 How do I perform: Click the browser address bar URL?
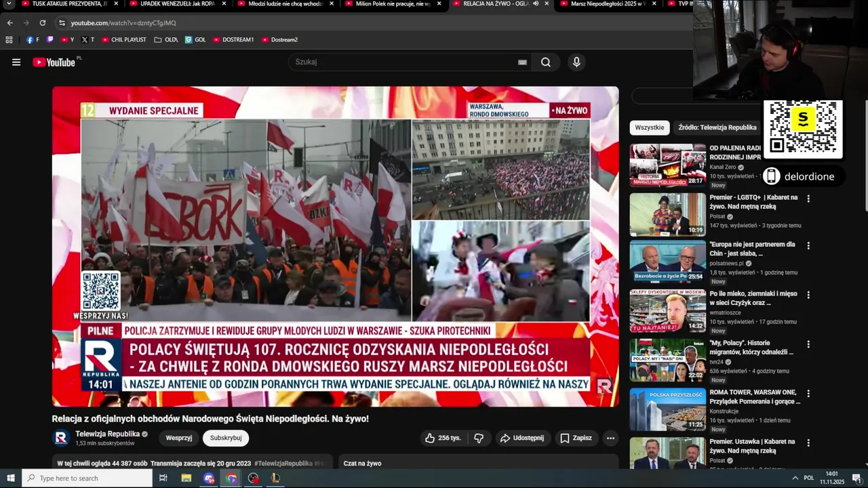123,23
